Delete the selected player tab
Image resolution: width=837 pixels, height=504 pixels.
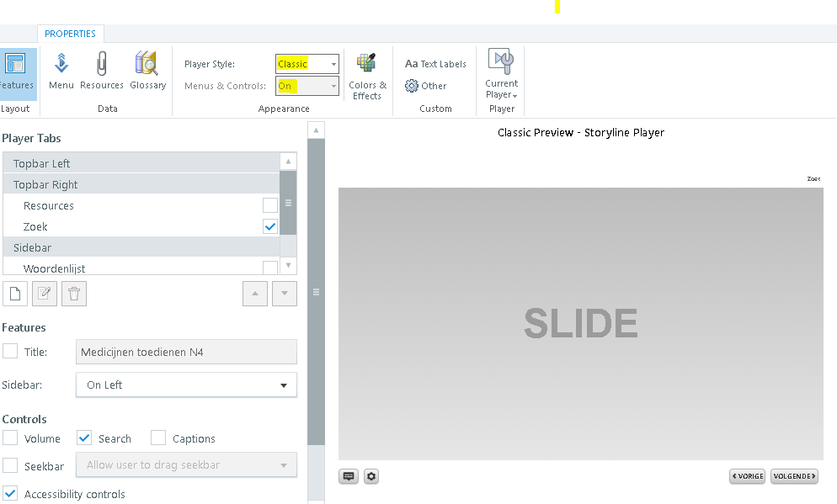[74, 294]
